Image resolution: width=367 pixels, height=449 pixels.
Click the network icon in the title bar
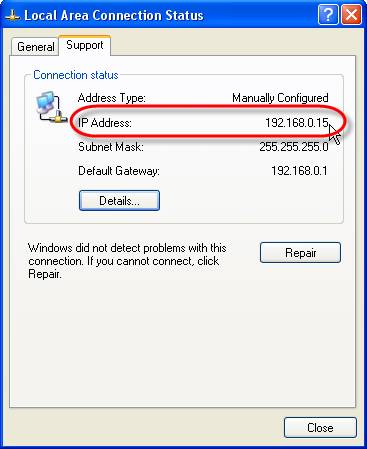click(x=12, y=16)
